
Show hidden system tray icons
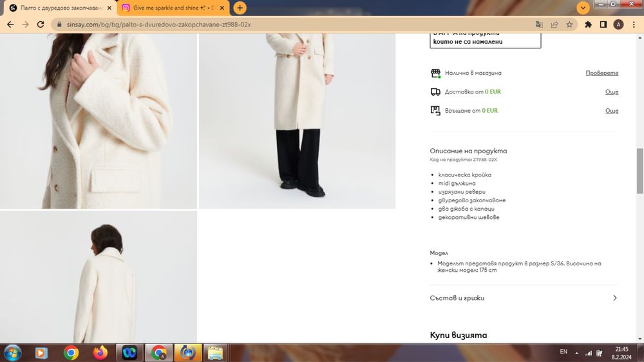tap(576, 353)
